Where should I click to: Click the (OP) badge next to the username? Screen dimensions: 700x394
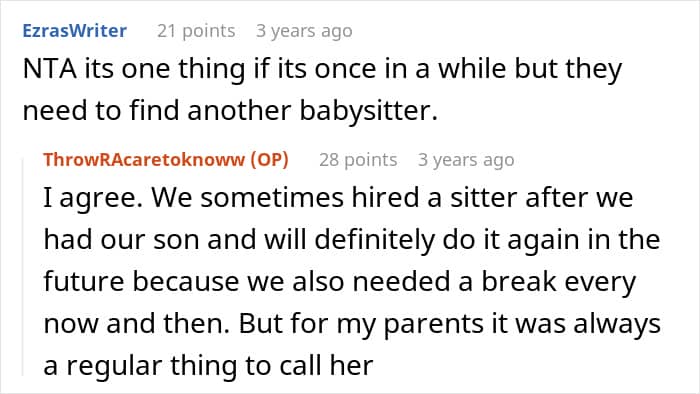269,159
